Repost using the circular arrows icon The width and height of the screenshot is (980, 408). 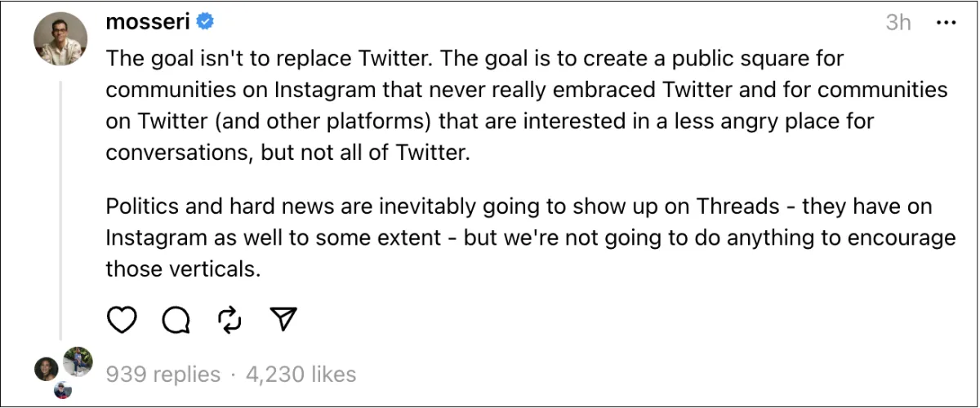coord(230,322)
